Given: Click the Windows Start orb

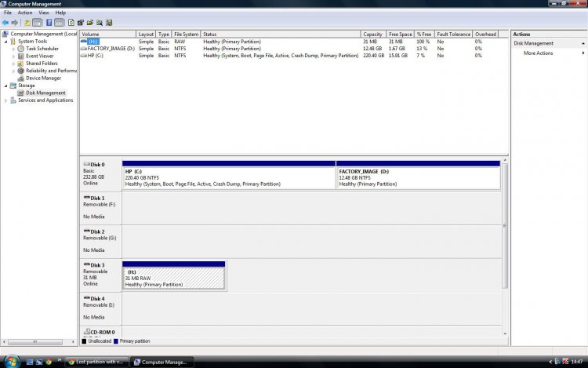Looking at the screenshot, I should coord(10,362).
